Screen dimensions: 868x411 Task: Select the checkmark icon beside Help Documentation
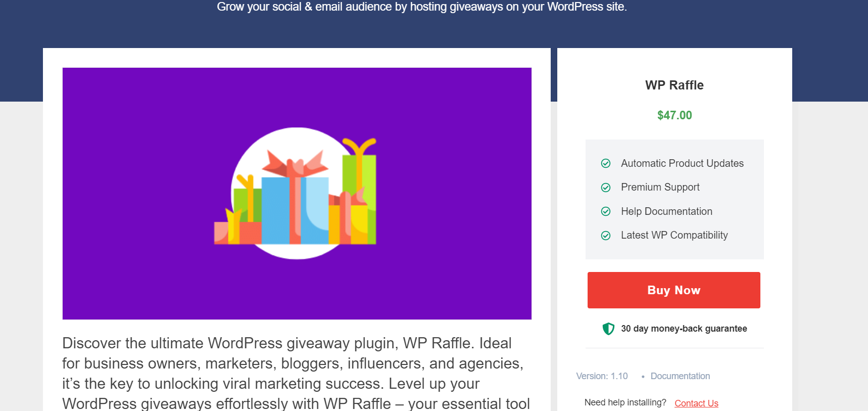coord(606,211)
